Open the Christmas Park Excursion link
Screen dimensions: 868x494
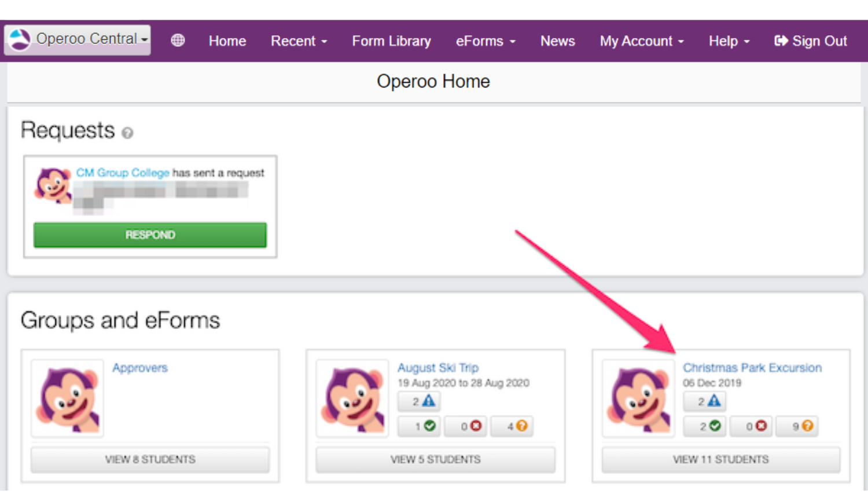(752, 368)
